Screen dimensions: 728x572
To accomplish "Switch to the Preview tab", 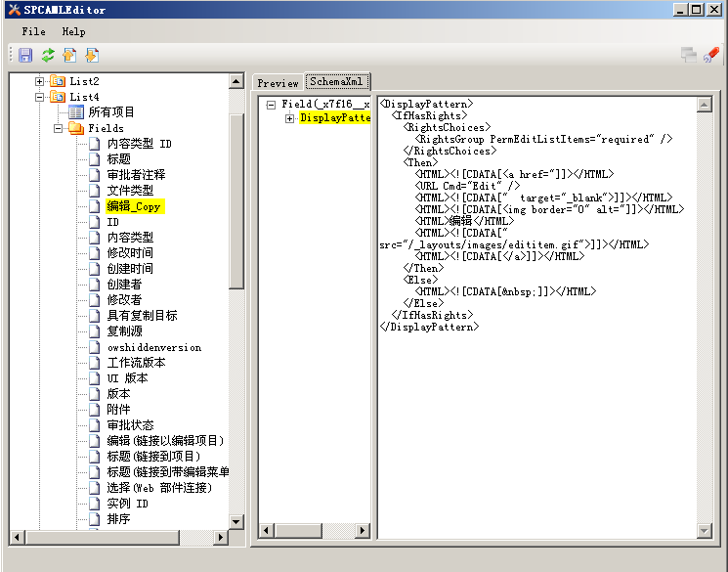I will [278, 83].
